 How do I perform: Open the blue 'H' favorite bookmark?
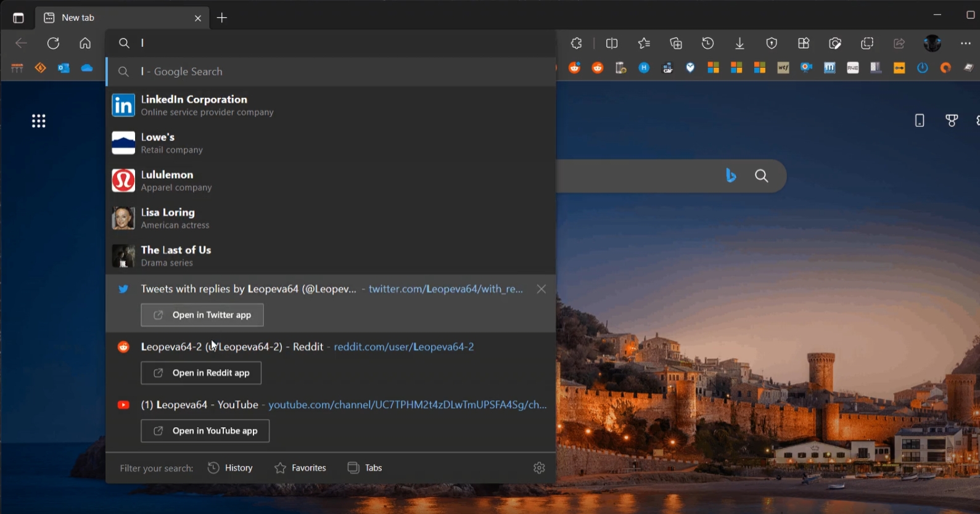644,68
